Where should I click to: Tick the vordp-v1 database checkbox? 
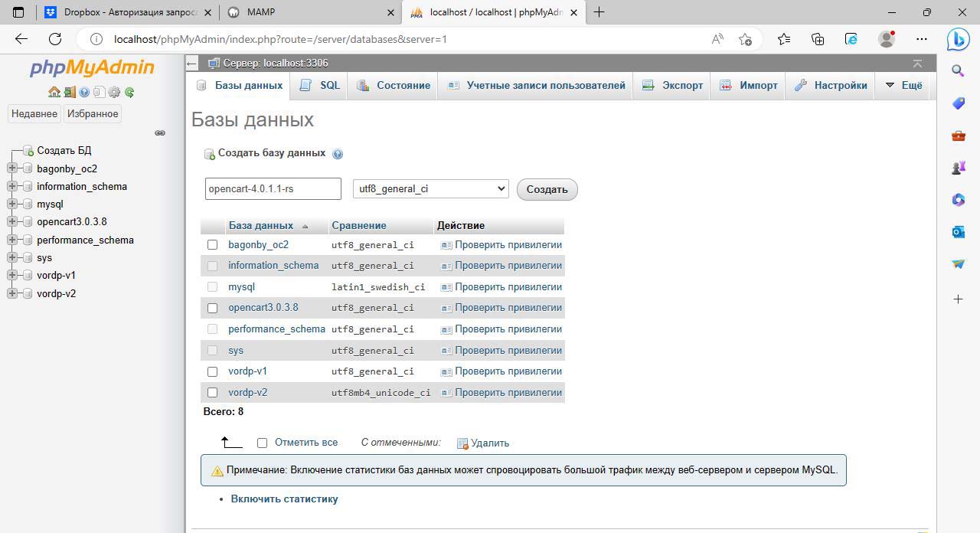[213, 371]
